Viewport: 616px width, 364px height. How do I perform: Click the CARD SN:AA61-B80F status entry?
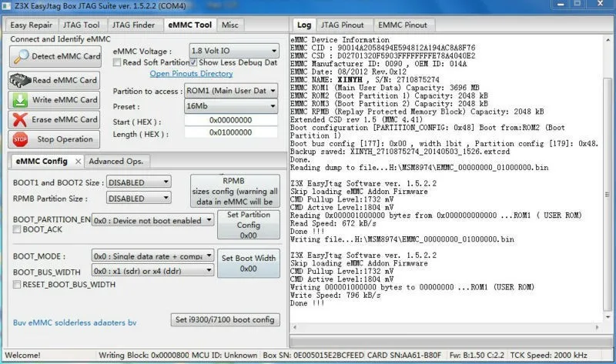pyautogui.click(x=404, y=355)
